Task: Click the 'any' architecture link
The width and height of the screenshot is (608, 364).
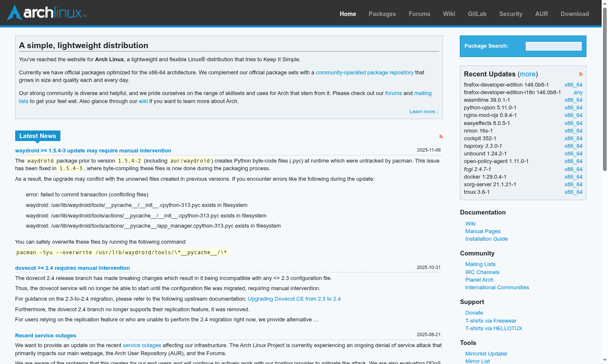Action: [578, 92]
